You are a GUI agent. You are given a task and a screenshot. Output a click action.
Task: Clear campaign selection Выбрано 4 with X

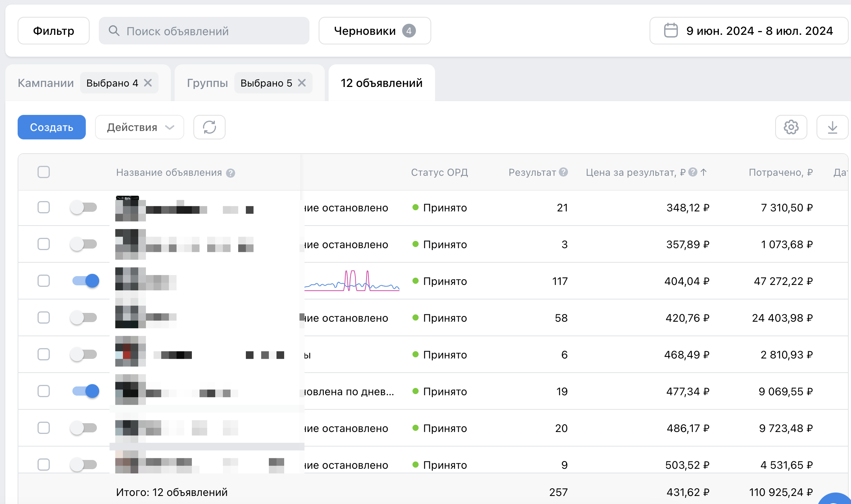tap(148, 83)
